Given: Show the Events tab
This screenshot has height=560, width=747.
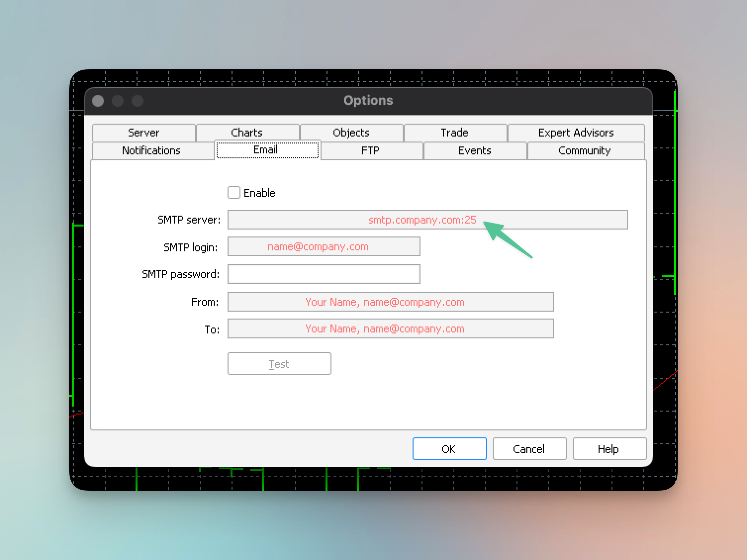Looking at the screenshot, I should point(474,150).
